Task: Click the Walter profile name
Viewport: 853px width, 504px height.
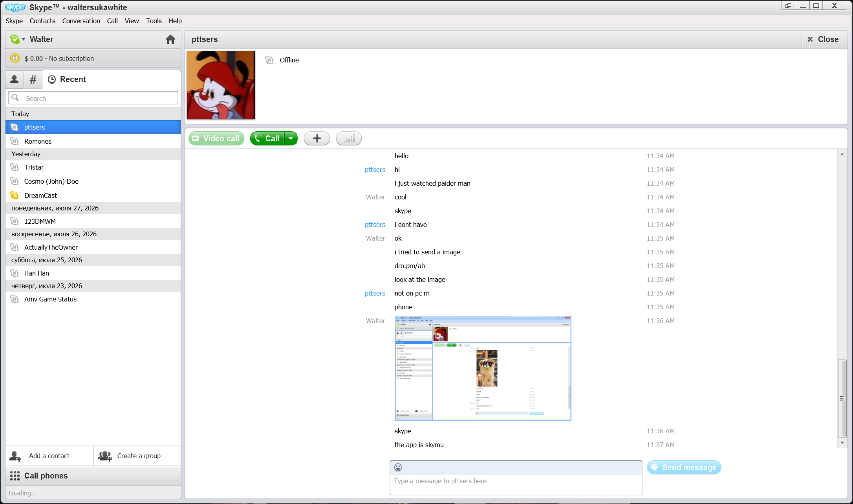Action: coord(42,39)
